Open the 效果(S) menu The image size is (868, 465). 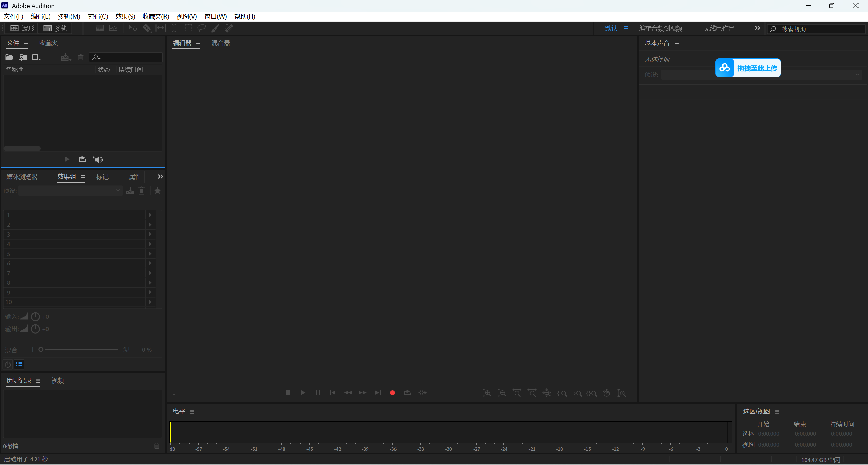point(124,16)
